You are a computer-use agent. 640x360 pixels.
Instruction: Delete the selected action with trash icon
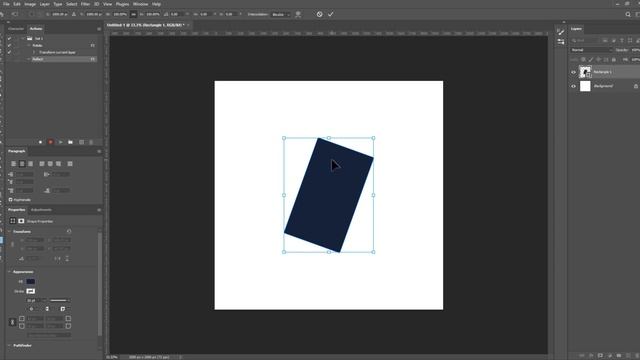click(x=91, y=142)
